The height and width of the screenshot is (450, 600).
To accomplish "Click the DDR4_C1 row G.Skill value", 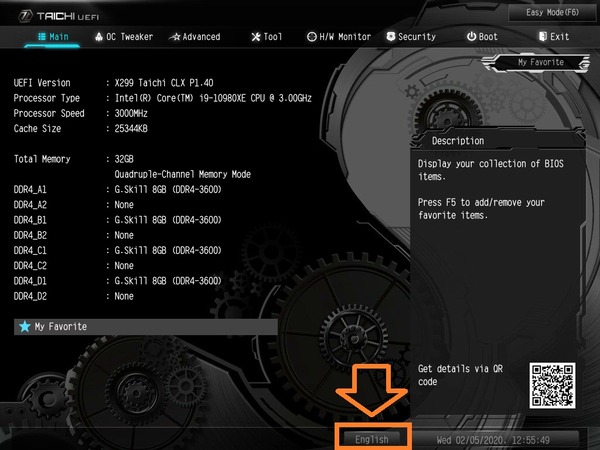I will click(168, 251).
